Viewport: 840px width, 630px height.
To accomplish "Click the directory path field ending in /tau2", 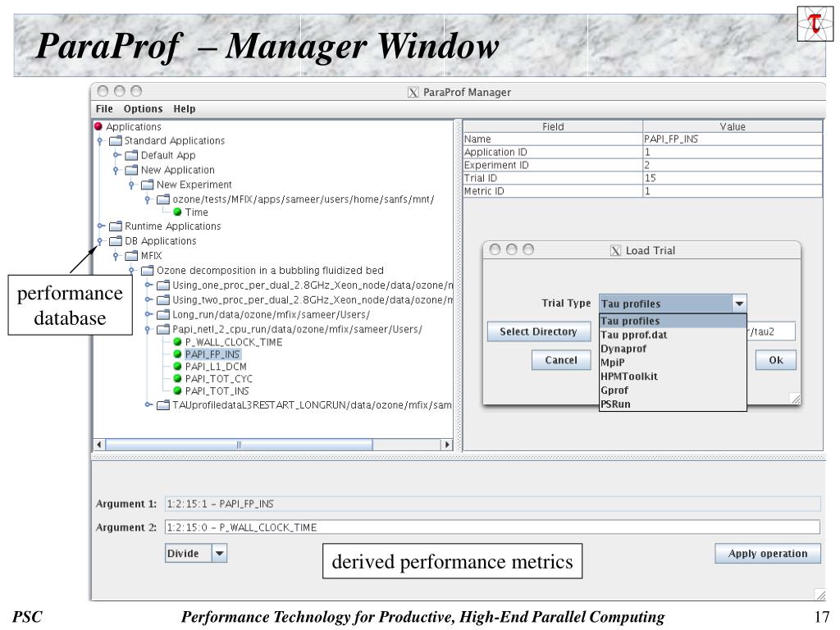I will pyautogui.click(x=771, y=331).
